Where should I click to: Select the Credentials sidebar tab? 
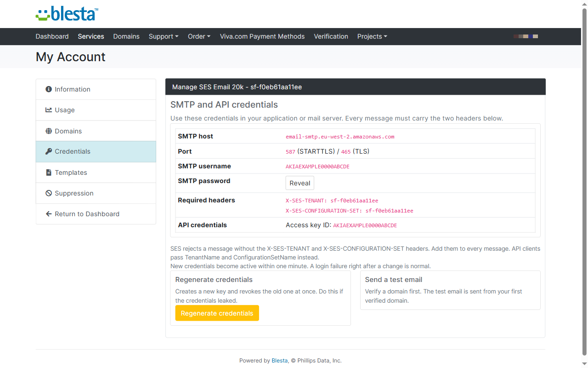(x=96, y=151)
